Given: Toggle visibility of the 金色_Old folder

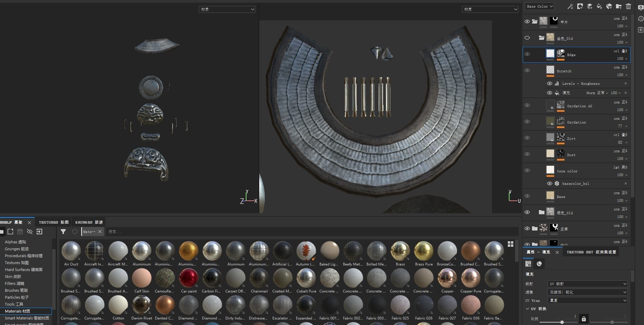Looking at the screenshot, I should click(x=527, y=38).
